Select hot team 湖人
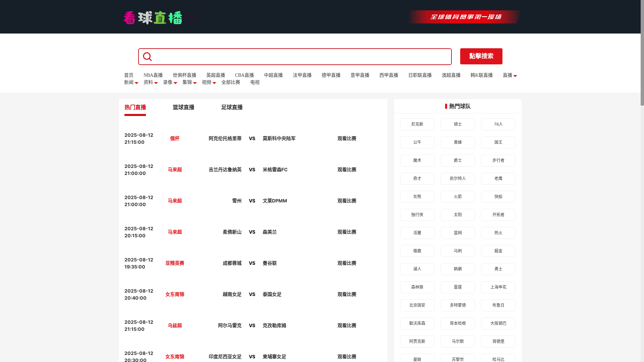Viewport: 644px width, 362px height. 417,269
